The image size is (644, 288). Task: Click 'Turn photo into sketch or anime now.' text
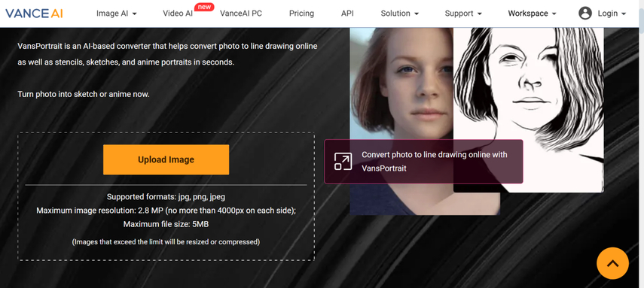click(x=84, y=94)
